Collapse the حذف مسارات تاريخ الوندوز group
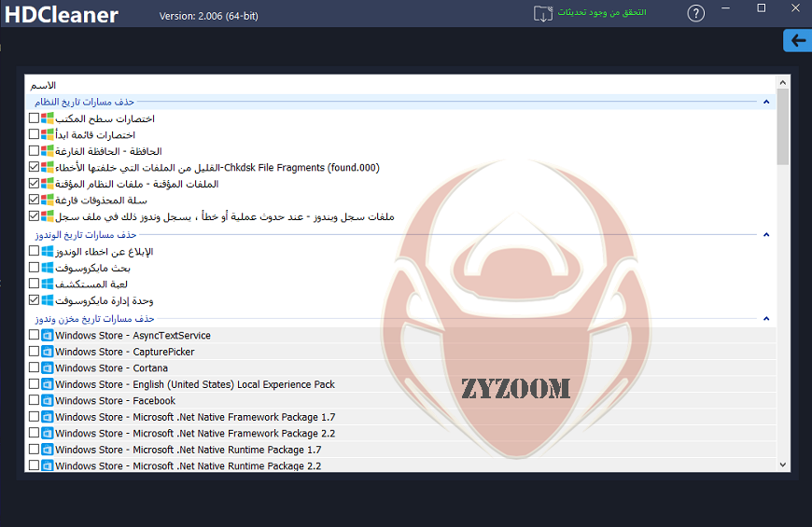 coord(766,234)
